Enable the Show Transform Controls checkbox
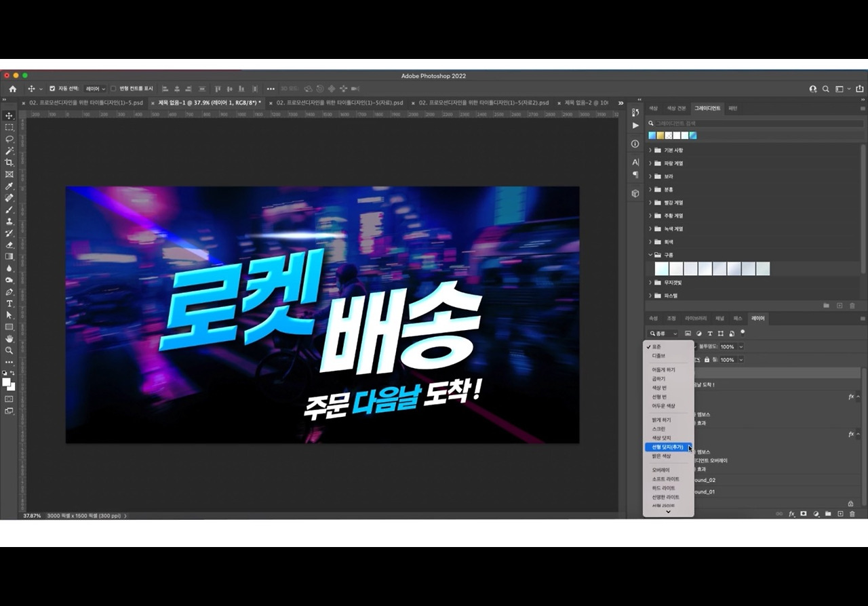The image size is (868, 606). [x=113, y=89]
